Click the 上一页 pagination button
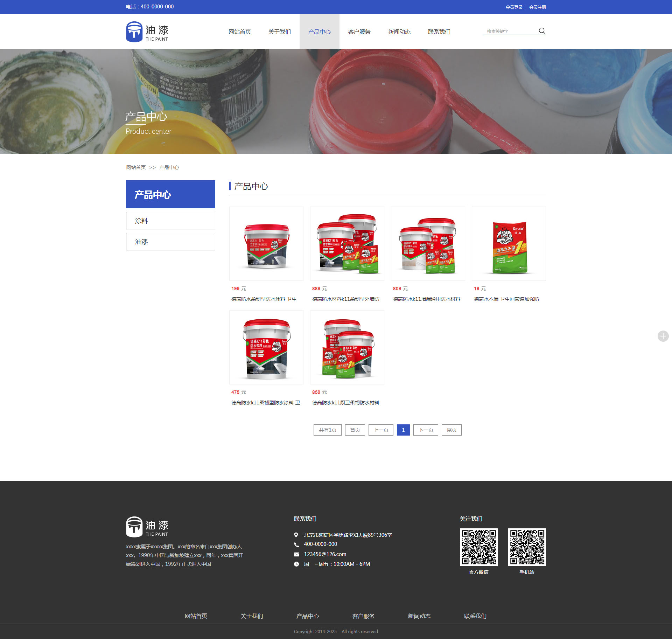 click(381, 430)
